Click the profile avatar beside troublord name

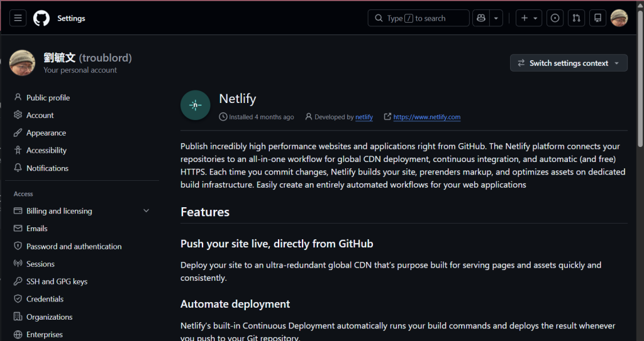[22, 63]
